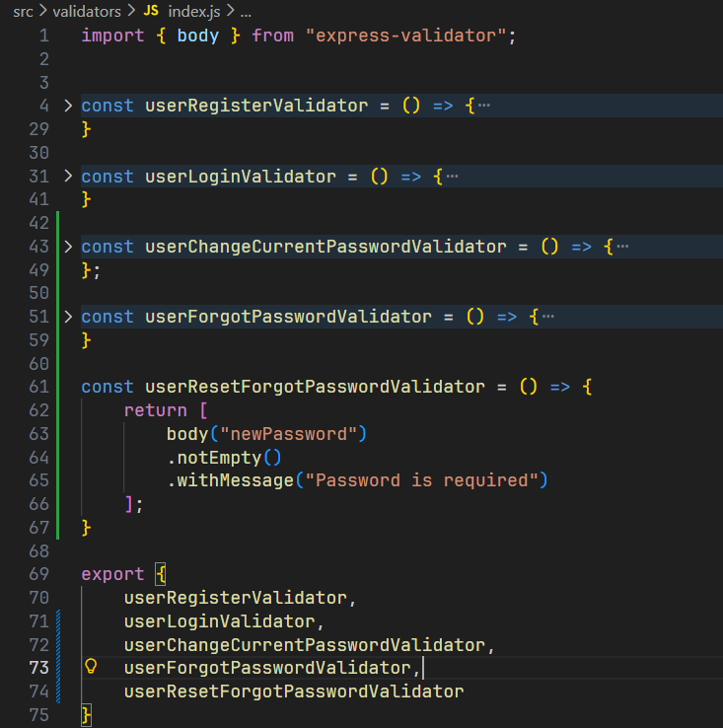Click "Password is required" message string
723x728 pixels.
(421, 480)
